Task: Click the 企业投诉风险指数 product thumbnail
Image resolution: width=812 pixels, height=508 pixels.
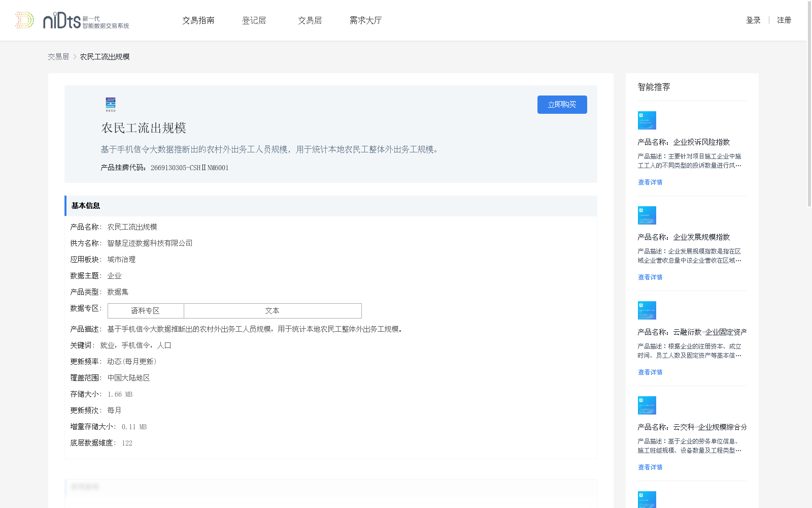Action: tap(647, 120)
